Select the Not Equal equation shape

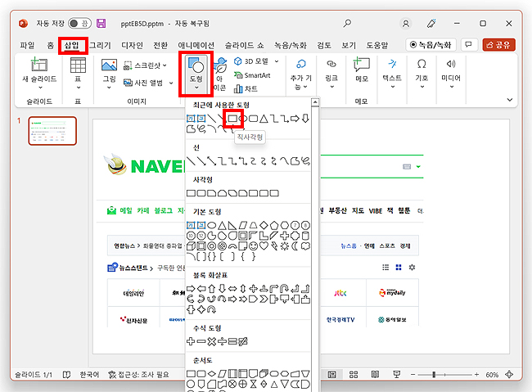[x=243, y=341]
